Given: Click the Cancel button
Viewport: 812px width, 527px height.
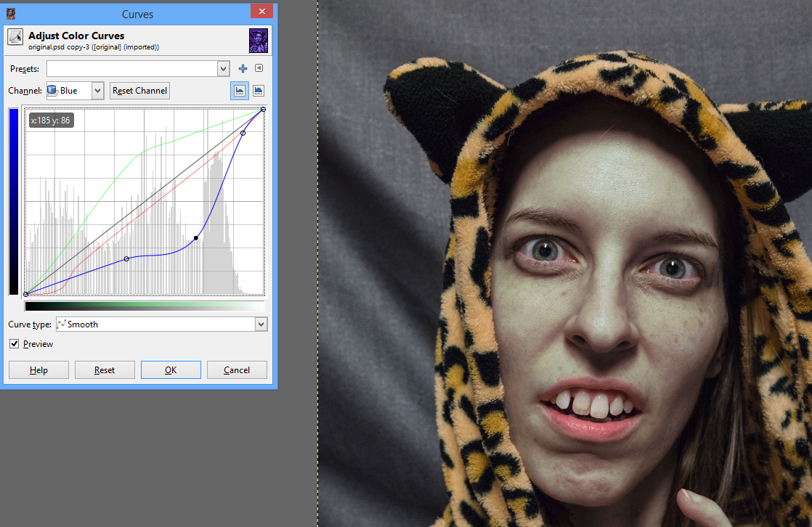Looking at the screenshot, I should (237, 369).
